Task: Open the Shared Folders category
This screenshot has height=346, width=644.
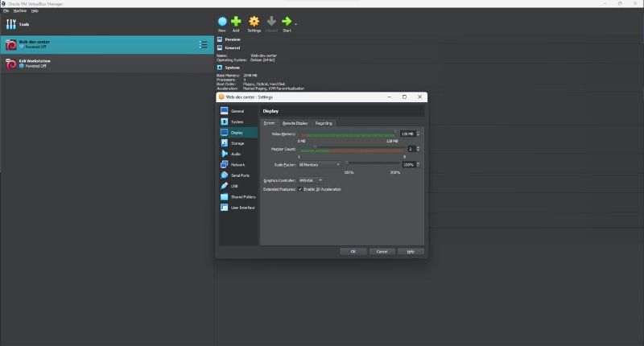Action: click(x=242, y=196)
